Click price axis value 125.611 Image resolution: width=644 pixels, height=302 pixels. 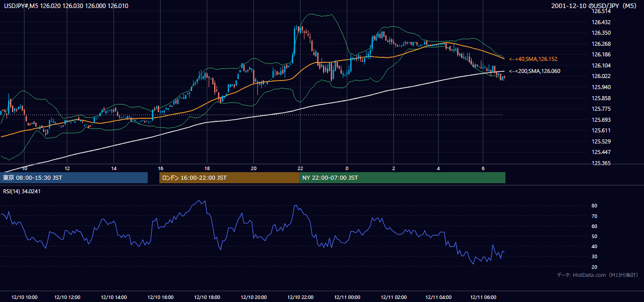pyautogui.click(x=601, y=130)
